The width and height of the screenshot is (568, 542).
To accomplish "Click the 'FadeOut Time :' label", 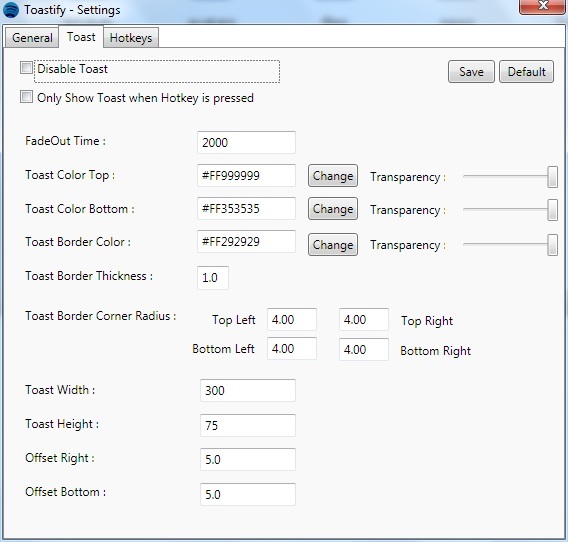I will pyautogui.click(x=66, y=141).
